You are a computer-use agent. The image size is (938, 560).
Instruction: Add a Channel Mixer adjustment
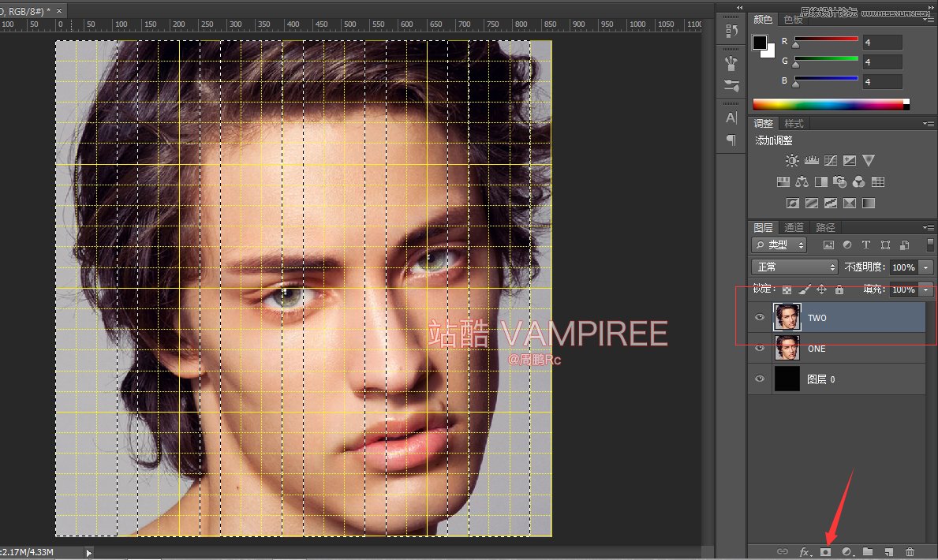[858, 182]
